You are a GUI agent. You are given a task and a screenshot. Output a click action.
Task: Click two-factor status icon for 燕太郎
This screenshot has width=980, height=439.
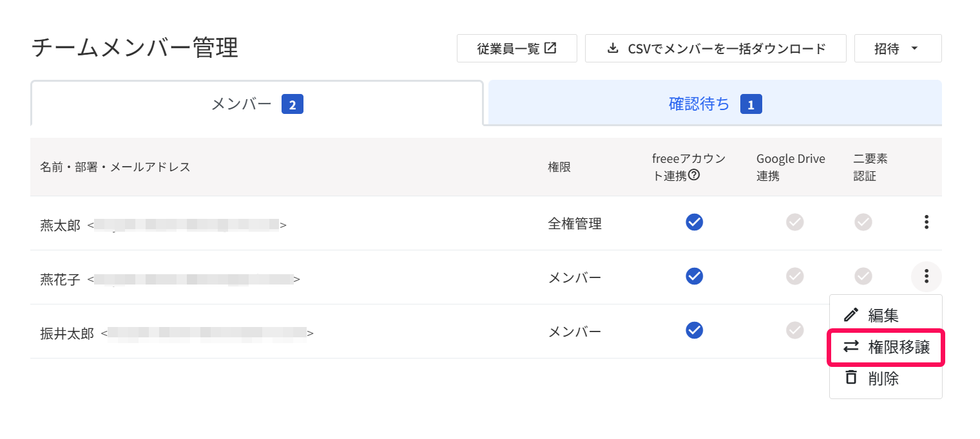coord(863,222)
